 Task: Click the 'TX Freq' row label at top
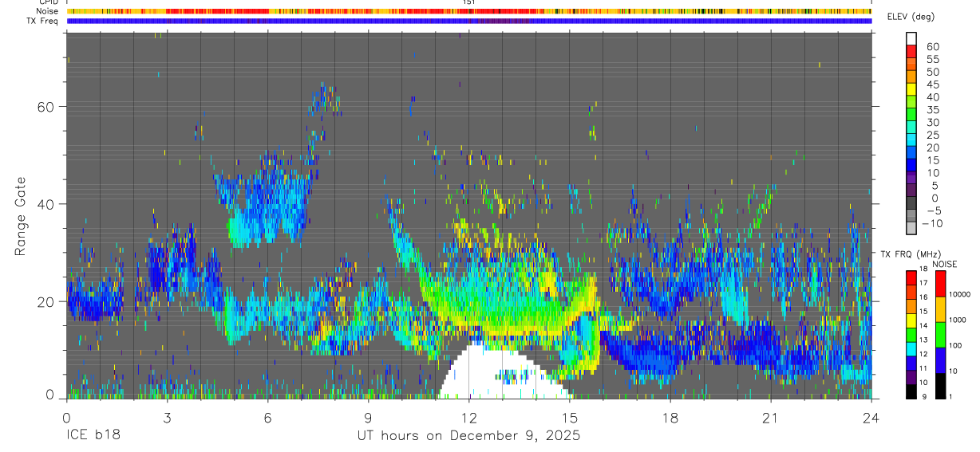tap(43, 21)
